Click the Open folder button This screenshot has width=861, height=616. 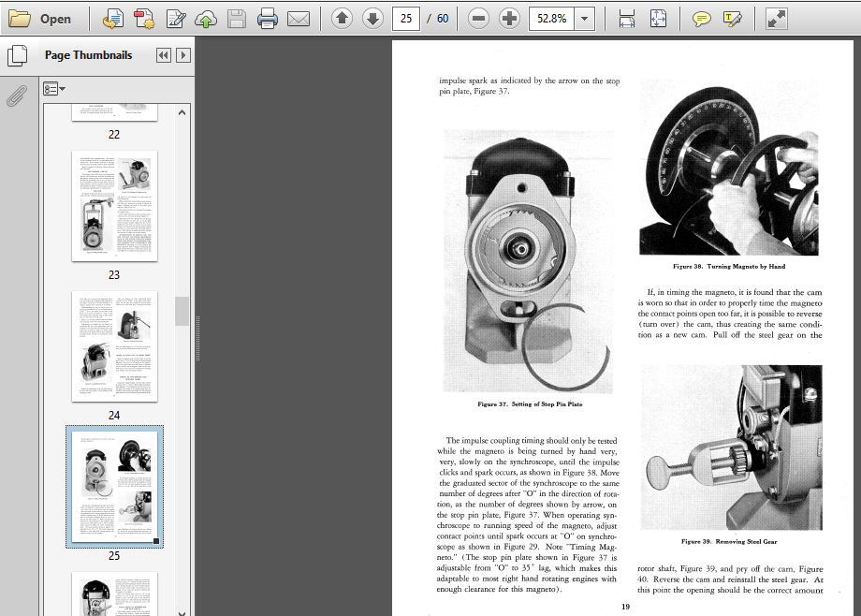tap(40, 19)
